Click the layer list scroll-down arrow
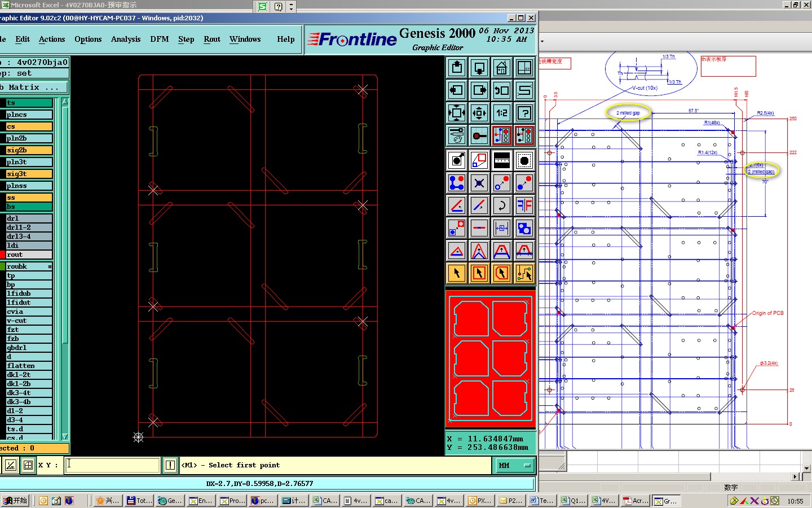812x508 pixels. pyautogui.click(x=65, y=436)
